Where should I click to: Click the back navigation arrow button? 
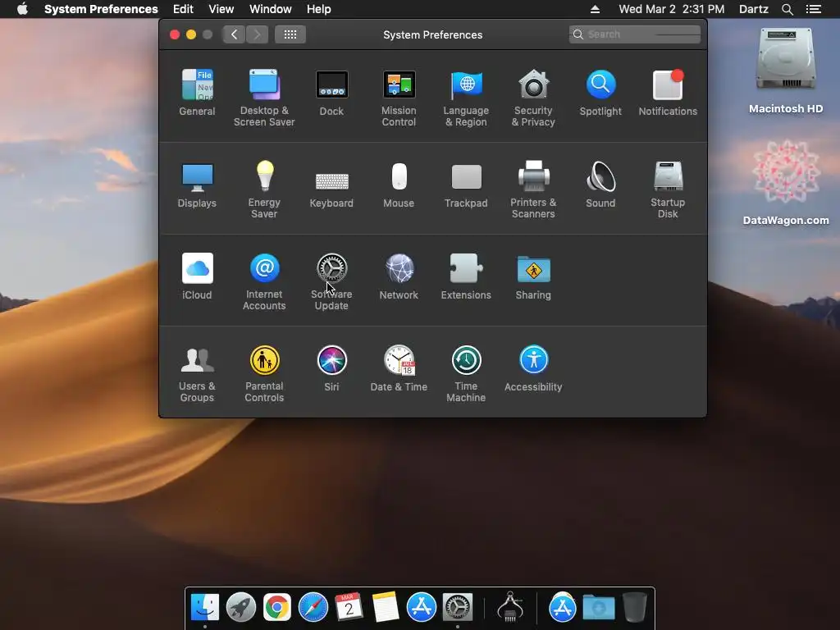pos(234,34)
